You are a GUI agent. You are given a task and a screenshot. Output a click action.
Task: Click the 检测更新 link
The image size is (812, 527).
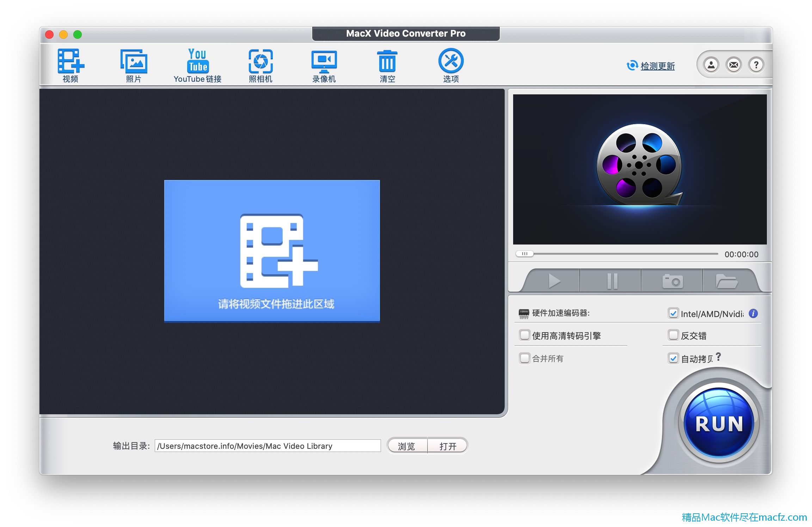658,66
